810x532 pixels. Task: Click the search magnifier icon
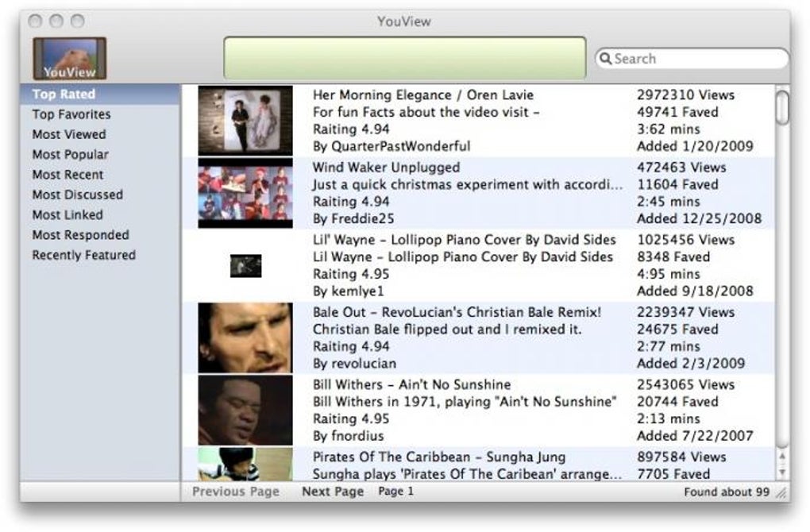(605, 59)
